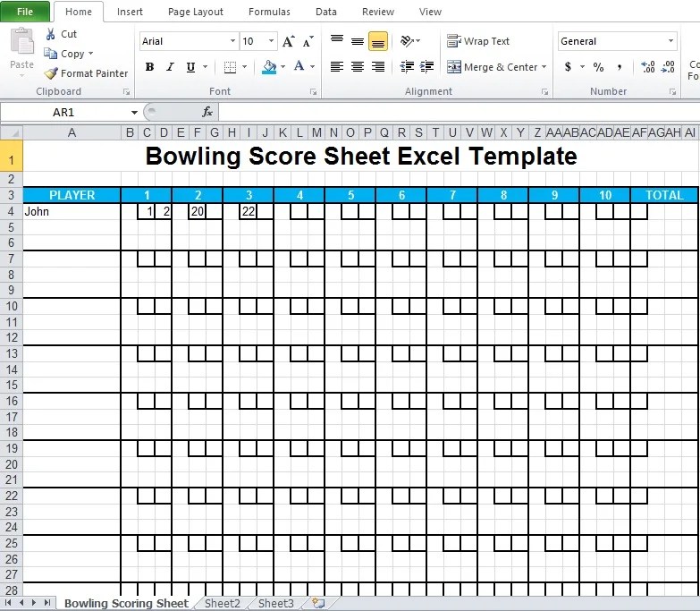Image resolution: width=700 pixels, height=611 pixels.
Task: Go to last sheet navigation arrow
Action: click(x=47, y=603)
